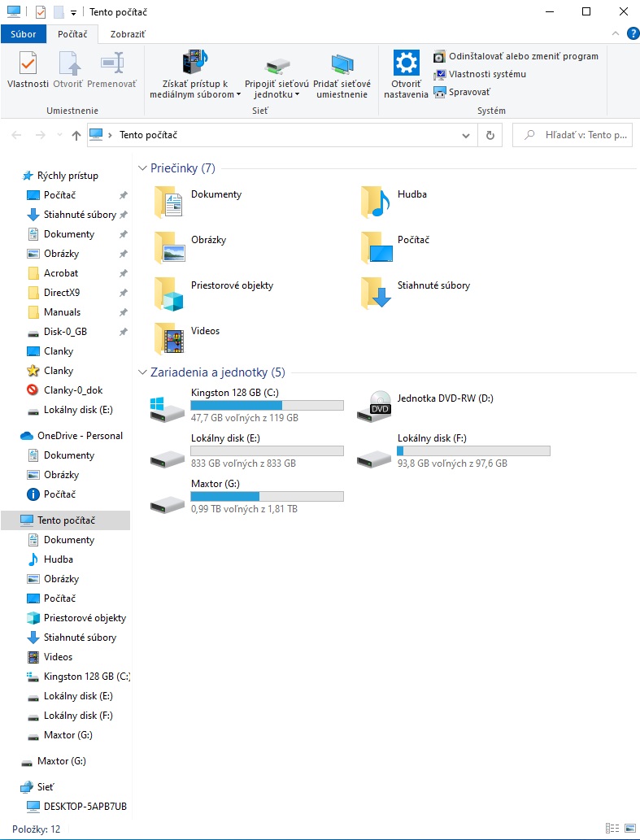Viewport: 640px width, 840px height.
Task: Select Maxtor (G:) drive in main pane
Action: click(x=246, y=497)
